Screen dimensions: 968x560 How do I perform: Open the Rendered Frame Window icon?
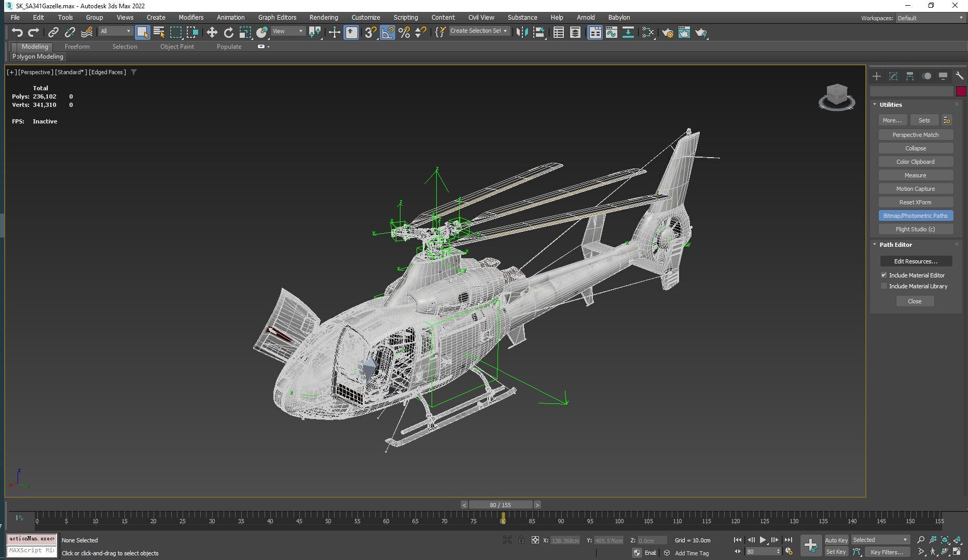pyautogui.click(x=684, y=32)
